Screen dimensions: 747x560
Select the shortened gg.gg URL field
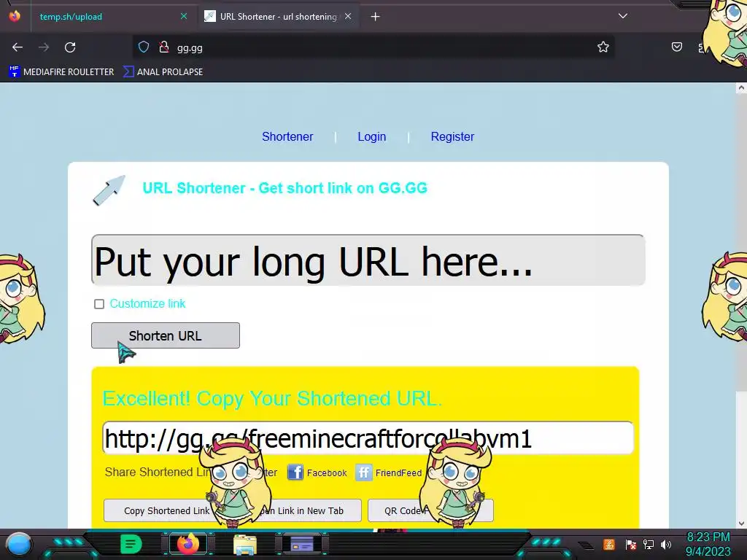pyautogui.click(x=368, y=437)
